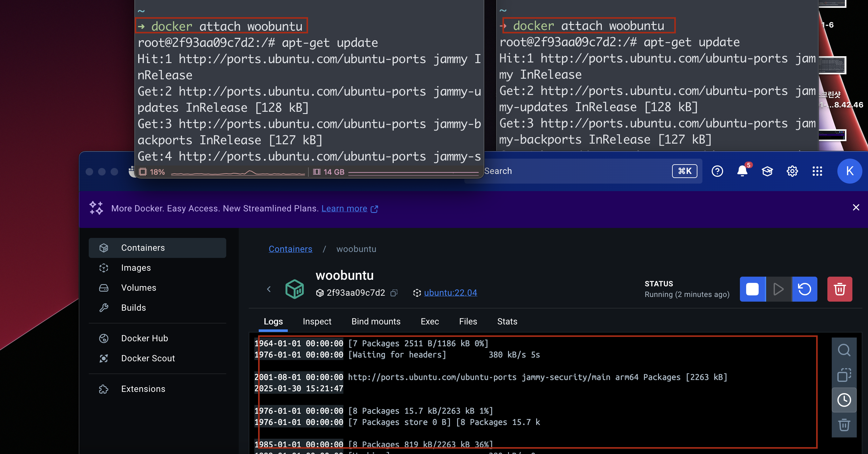Switch to the Files tab
Screen dimensions: 868x454
(468, 322)
